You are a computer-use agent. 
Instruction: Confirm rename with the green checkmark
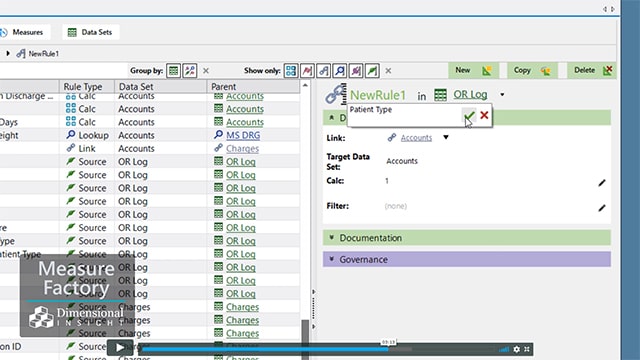[x=469, y=116]
